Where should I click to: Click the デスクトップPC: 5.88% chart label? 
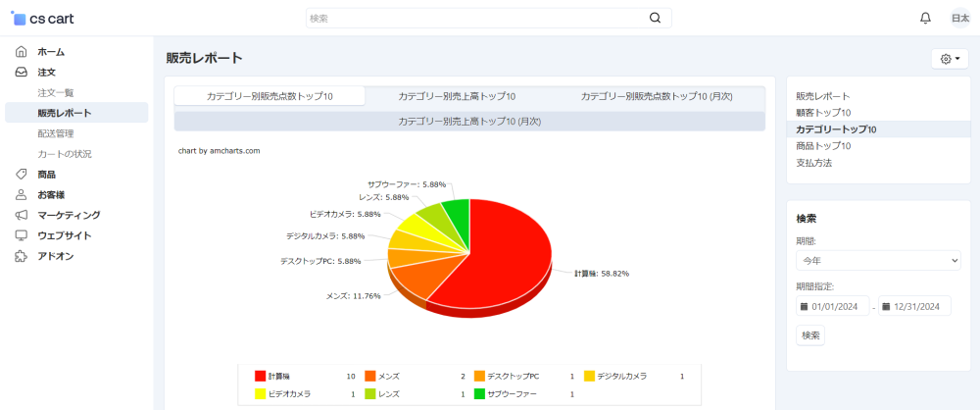(x=320, y=261)
